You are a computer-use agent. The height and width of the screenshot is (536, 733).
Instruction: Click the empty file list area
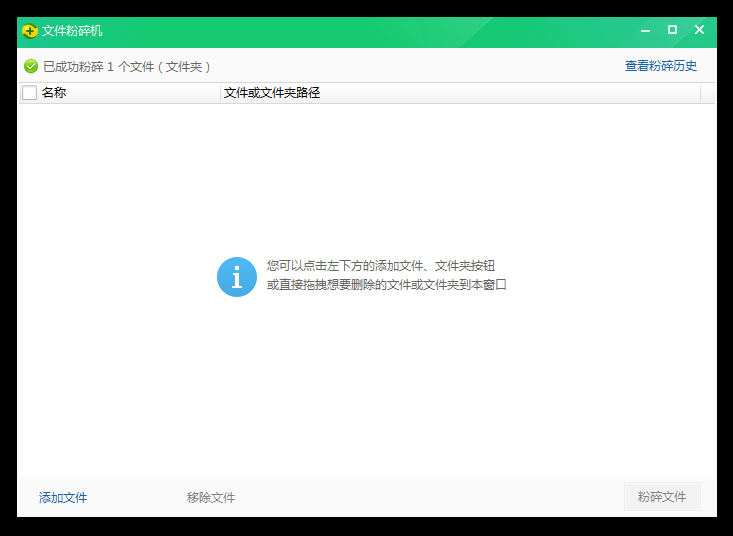[366, 400]
